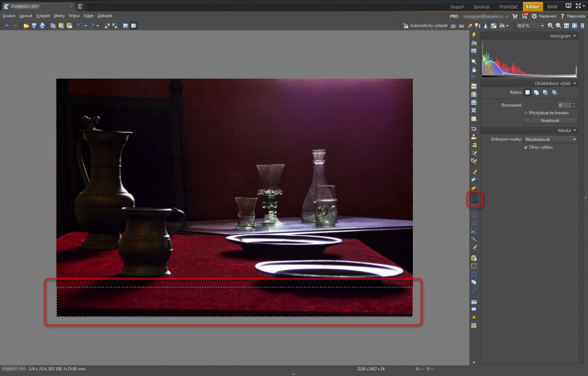588x376 pixels.
Task: Uncheck the 'Obrys výběru' checkbox
Action: [526, 147]
